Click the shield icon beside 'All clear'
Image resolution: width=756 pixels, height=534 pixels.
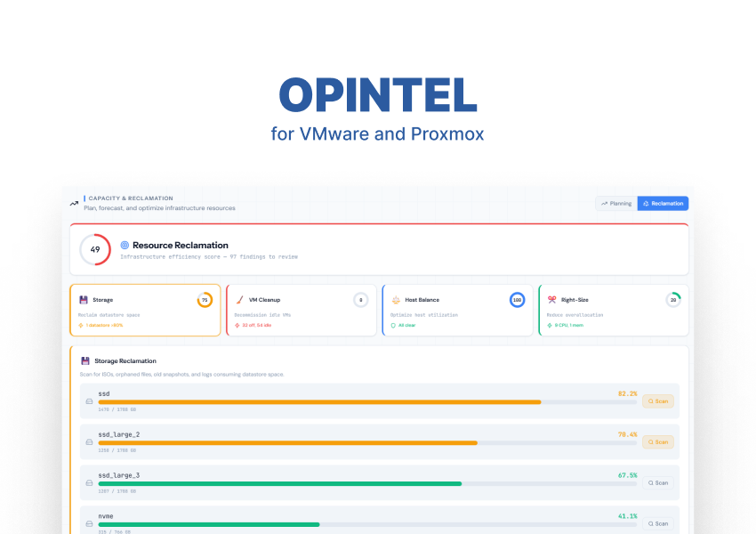pyautogui.click(x=393, y=325)
